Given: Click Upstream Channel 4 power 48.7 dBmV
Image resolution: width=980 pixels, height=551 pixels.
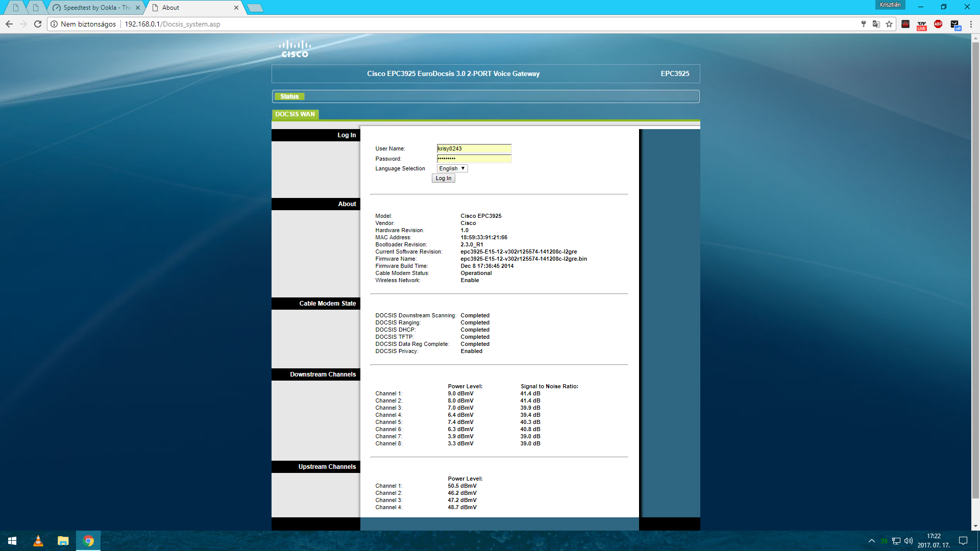Looking at the screenshot, I should point(462,507).
